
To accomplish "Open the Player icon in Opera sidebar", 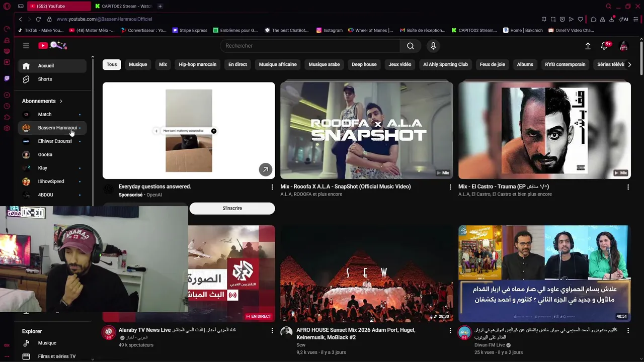I will click(7, 95).
